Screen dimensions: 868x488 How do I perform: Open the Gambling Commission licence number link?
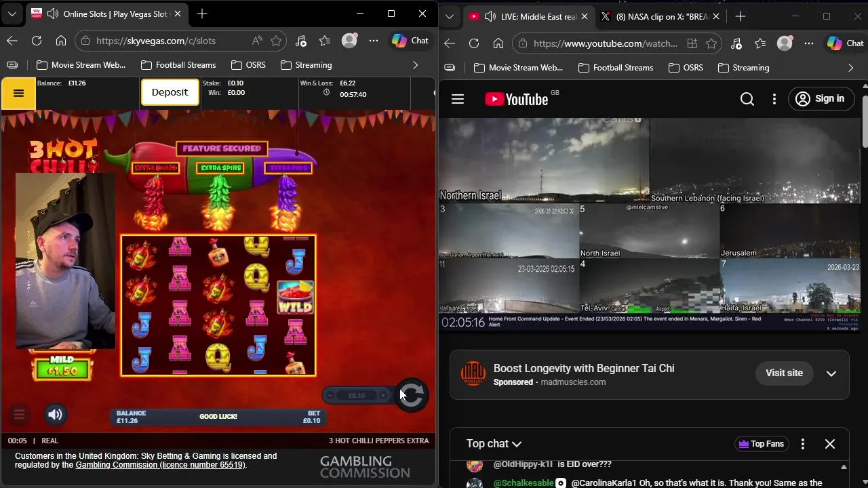tap(159, 465)
